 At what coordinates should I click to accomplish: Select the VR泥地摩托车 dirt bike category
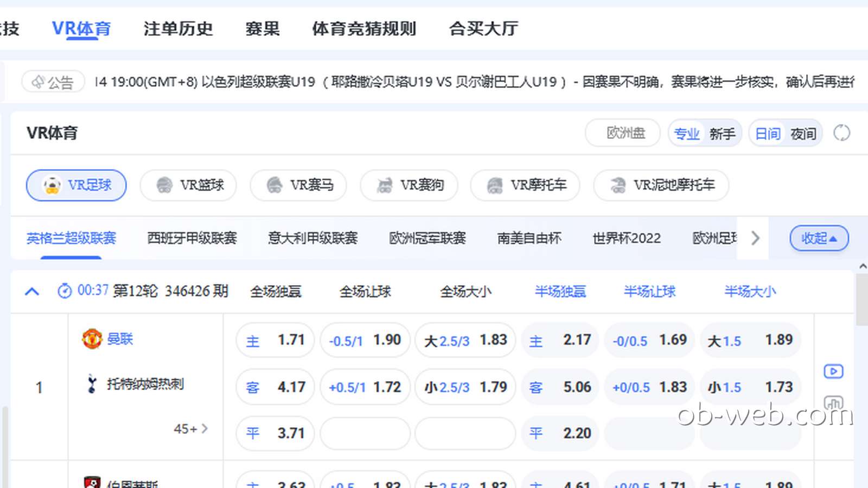661,185
